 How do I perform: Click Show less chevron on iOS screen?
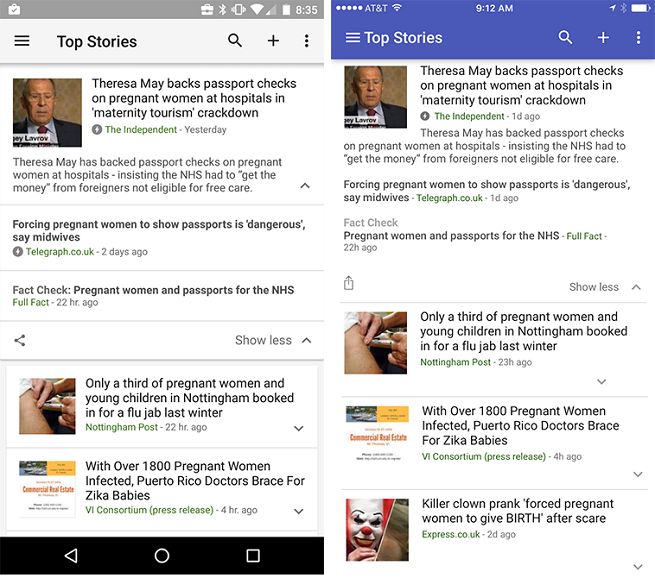636,287
